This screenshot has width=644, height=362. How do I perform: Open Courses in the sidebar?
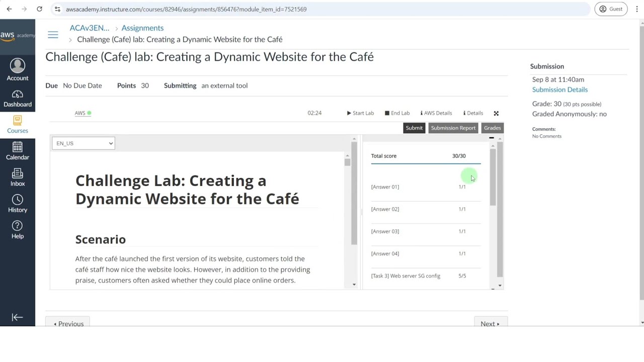[18, 125]
